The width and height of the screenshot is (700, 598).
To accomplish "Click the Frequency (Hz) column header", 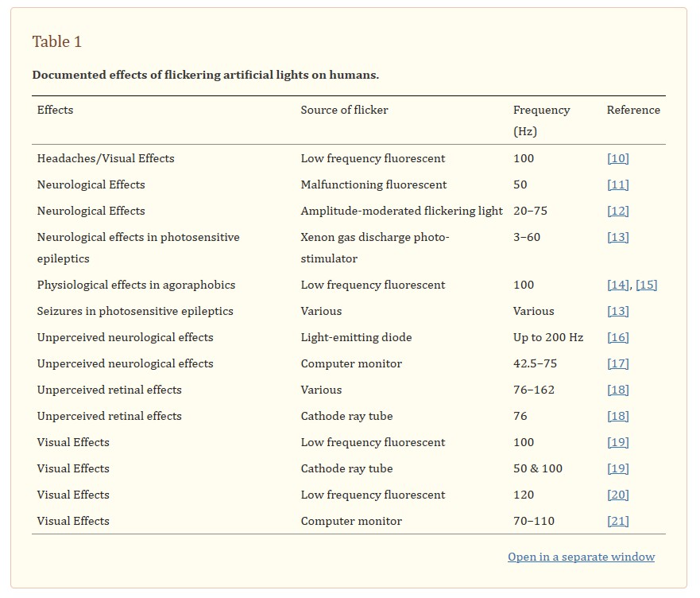I will tap(542, 121).
